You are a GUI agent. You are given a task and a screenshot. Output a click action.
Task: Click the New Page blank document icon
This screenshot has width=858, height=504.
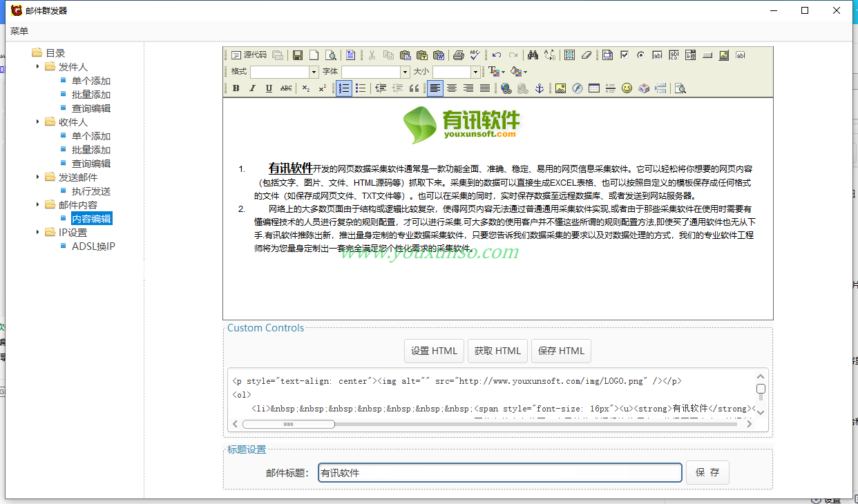pos(314,55)
